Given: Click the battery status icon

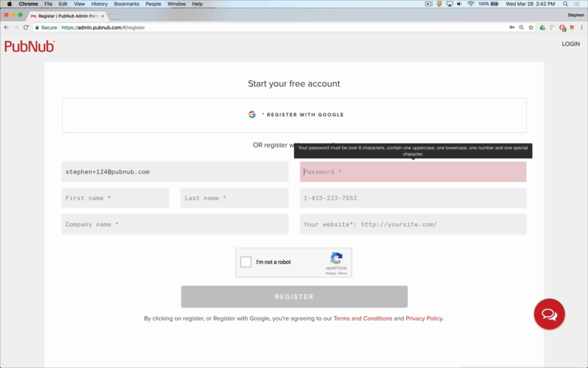Looking at the screenshot, I should point(495,3).
